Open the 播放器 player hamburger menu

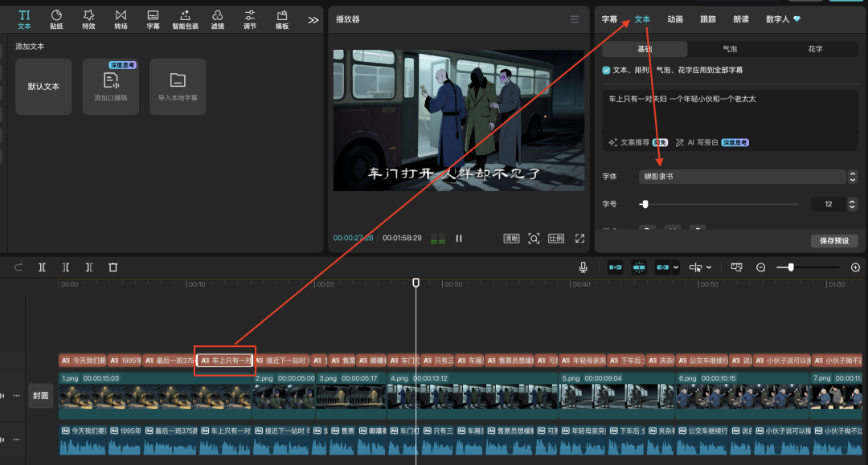[574, 19]
